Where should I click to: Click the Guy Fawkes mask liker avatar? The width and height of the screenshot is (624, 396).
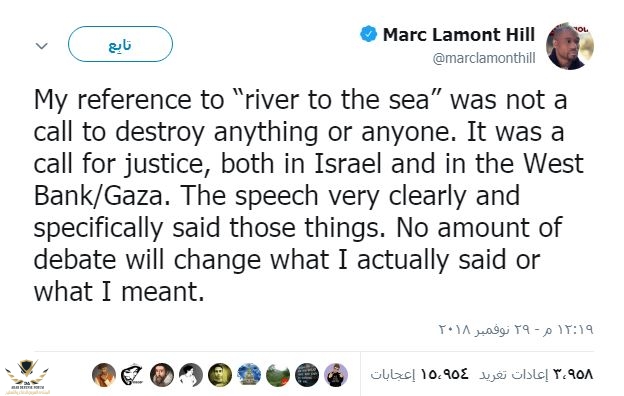(133, 375)
